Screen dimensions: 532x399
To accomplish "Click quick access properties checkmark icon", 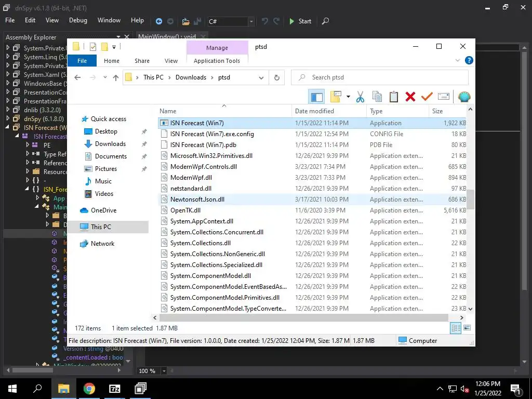I will (x=93, y=47).
